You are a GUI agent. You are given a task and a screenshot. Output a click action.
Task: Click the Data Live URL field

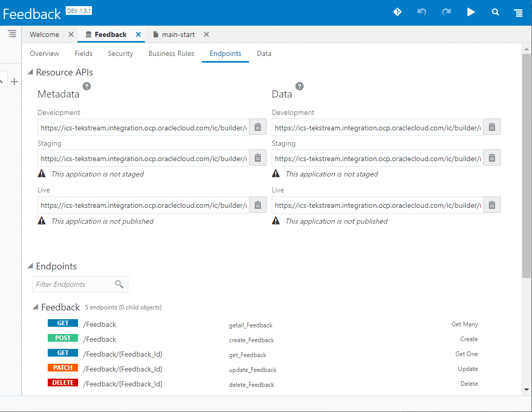(x=377, y=205)
